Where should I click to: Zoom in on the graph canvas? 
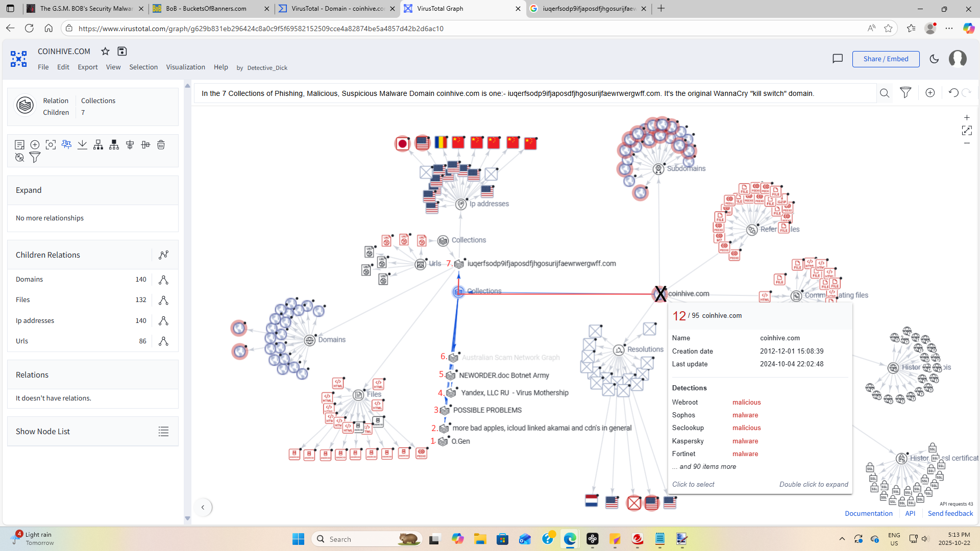(x=967, y=117)
